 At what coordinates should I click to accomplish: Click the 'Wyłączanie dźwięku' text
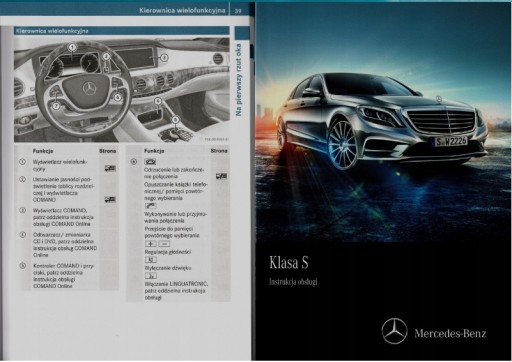point(168,268)
